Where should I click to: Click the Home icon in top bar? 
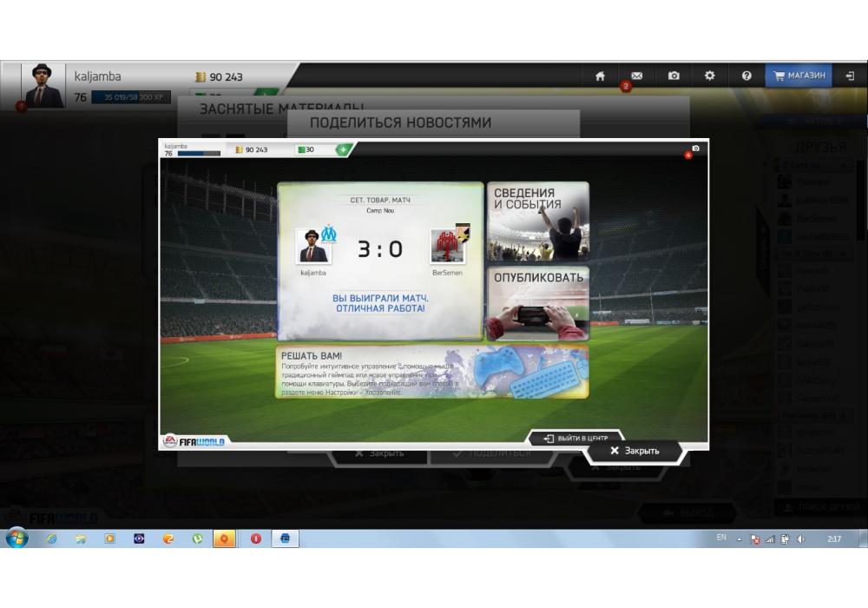(x=600, y=76)
